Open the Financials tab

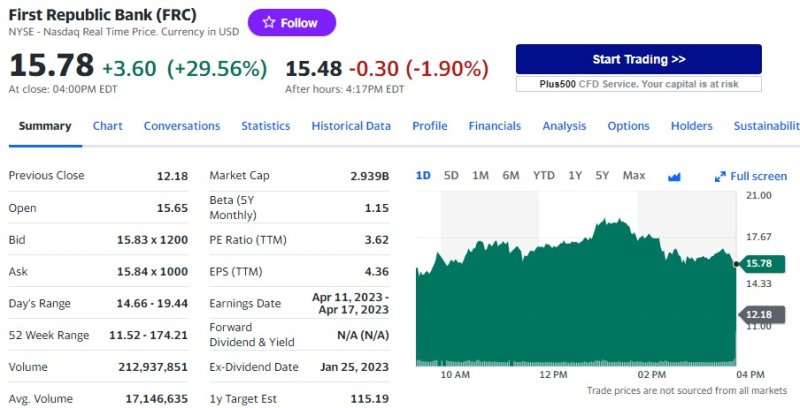(x=495, y=126)
